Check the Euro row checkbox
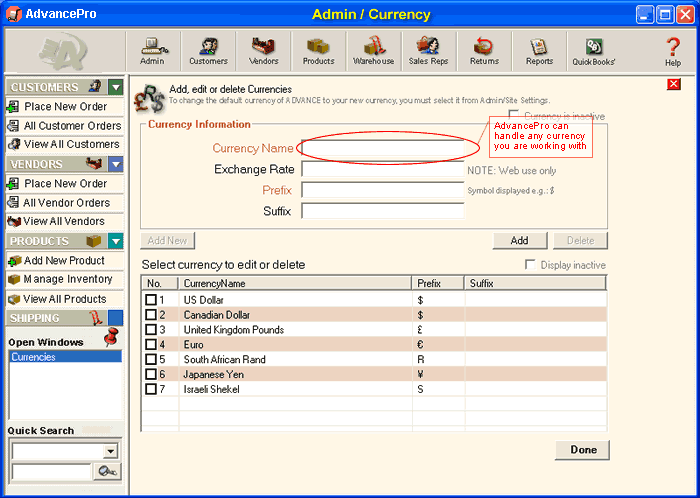The height and width of the screenshot is (498, 700). click(151, 344)
